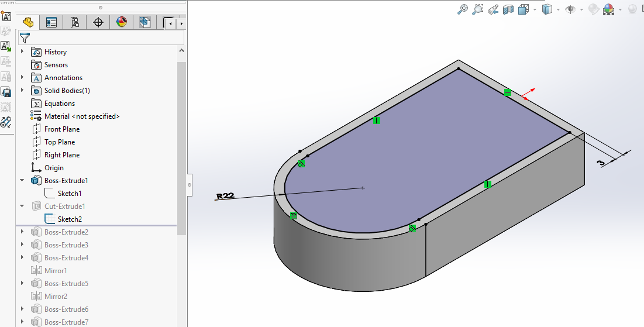The width and height of the screenshot is (644, 327).
Task: Collapse the Boss-Extrude1 feature
Action: point(22,181)
